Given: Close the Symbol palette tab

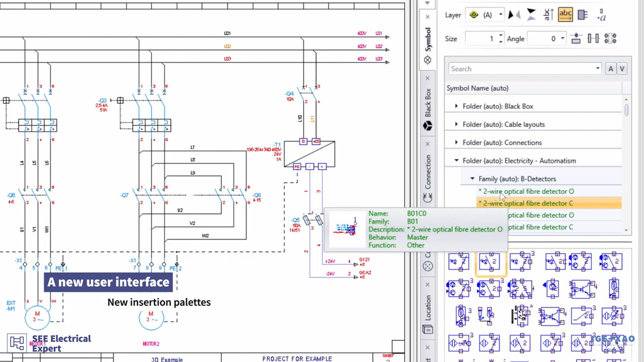Looking at the screenshot, I should (428, 17).
